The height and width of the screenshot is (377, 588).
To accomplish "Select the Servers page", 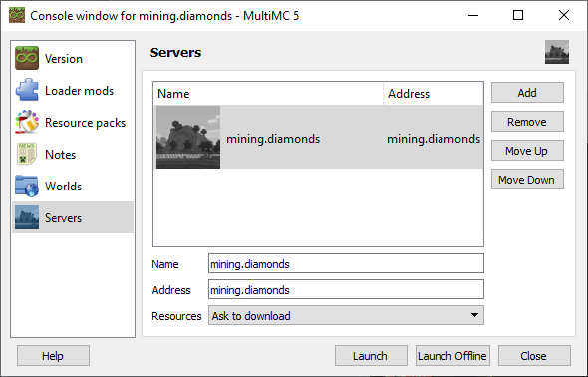I will pyautogui.click(x=73, y=217).
